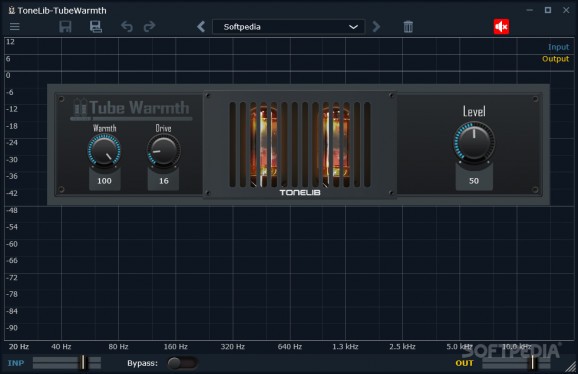Click the 640 Hz frequency axis label
The height and width of the screenshot is (374, 578).
290,346
